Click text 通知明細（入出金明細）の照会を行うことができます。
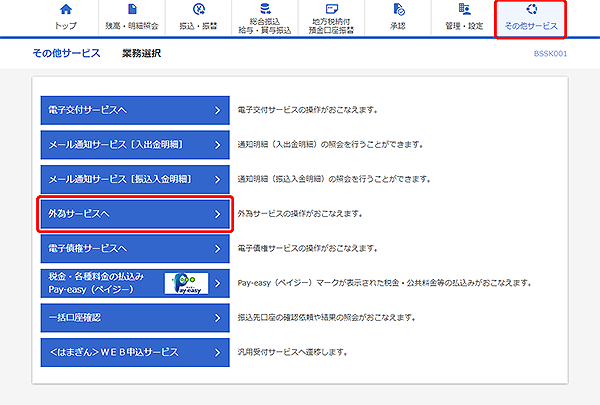 330,144
